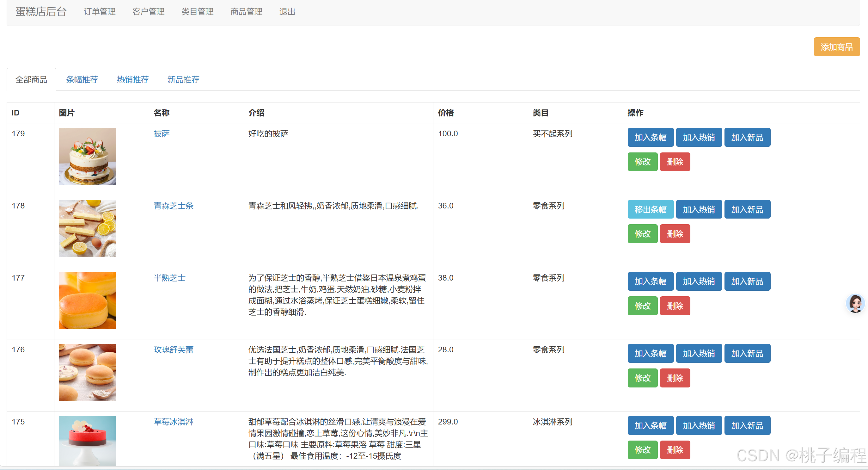The height and width of the screenshot is (470, 868).
Task: Click the 玫瑰舒芙蕾 product thumbnail
Action: click(x=87, y=372)
